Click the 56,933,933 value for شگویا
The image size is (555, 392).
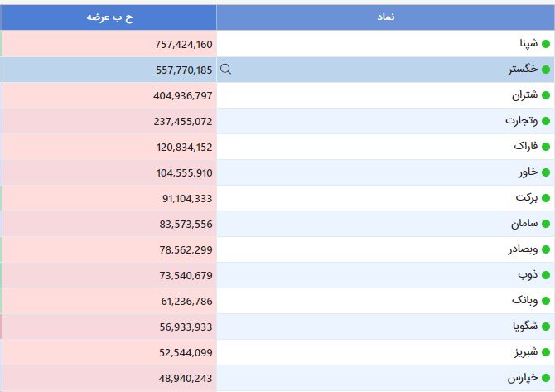[x=186, y=327]
